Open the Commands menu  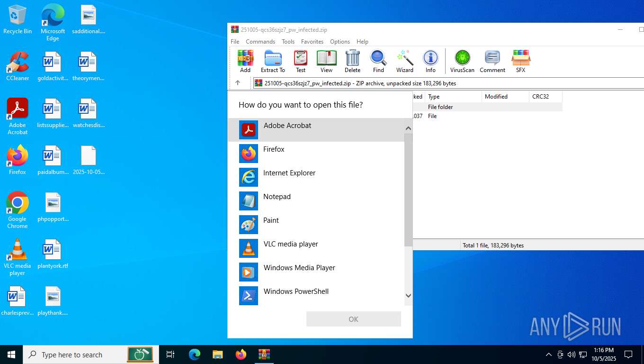(x=260, y=42)
